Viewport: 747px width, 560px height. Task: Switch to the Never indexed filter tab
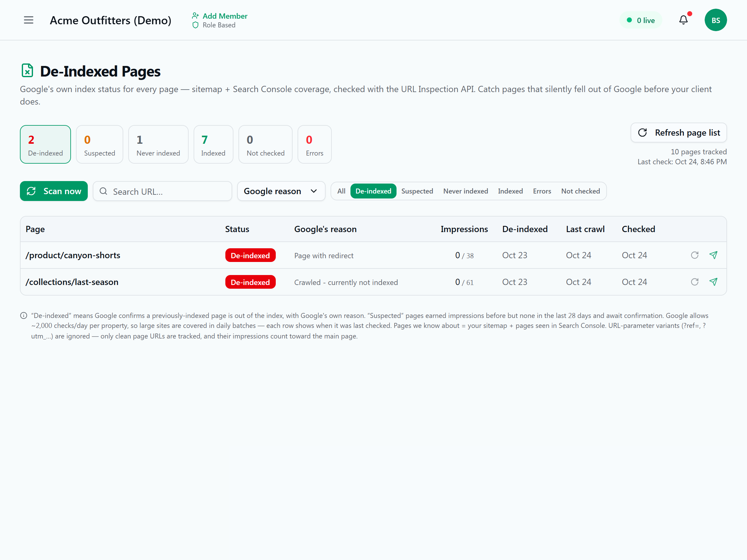pos(465,191)
